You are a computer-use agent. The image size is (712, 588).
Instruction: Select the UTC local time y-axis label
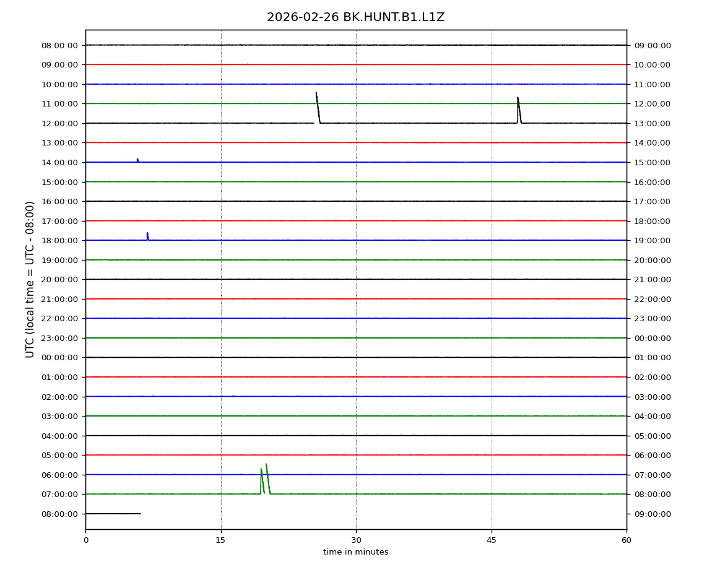(30, 279)
